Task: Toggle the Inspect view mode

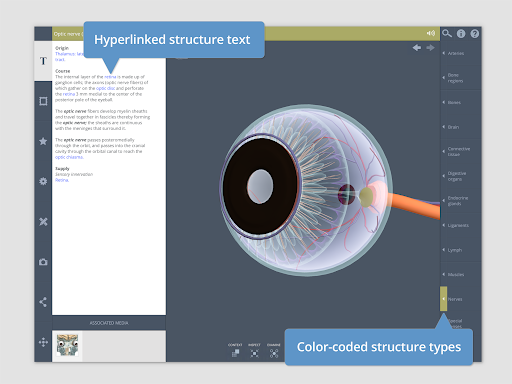Action: [254, 350]
